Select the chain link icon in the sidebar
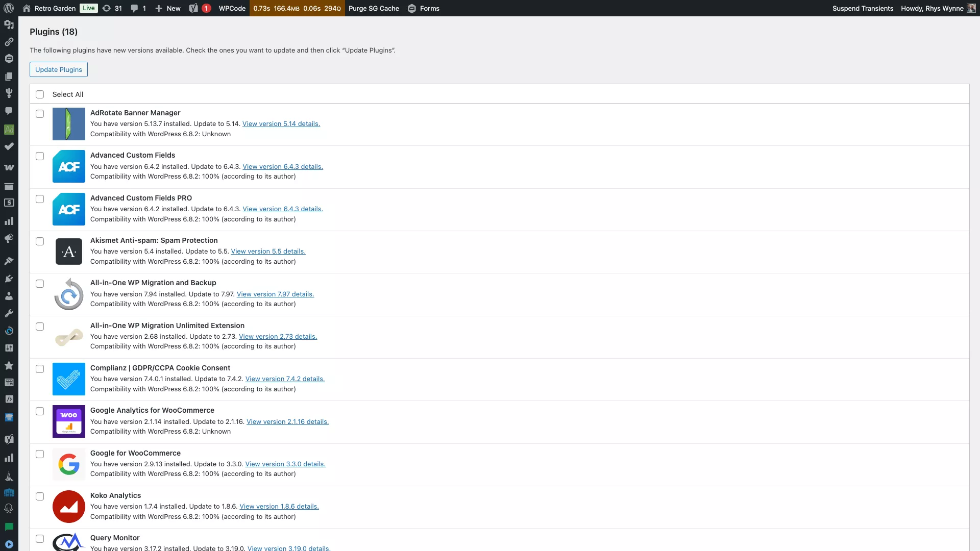 click(x=9, y=42)
